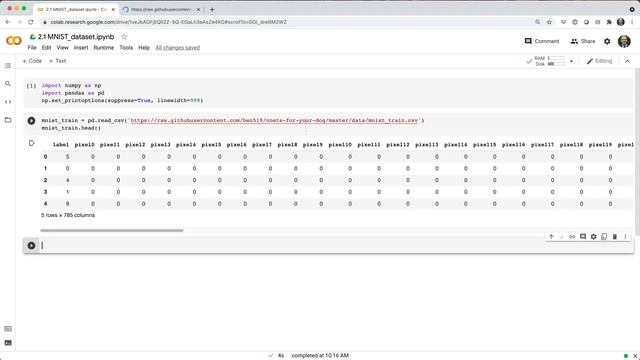Image resolution: width=640 pixels, height=360 pixels.
Task: Expand the RAM and Disk resources dropdown
Action: 571,61
